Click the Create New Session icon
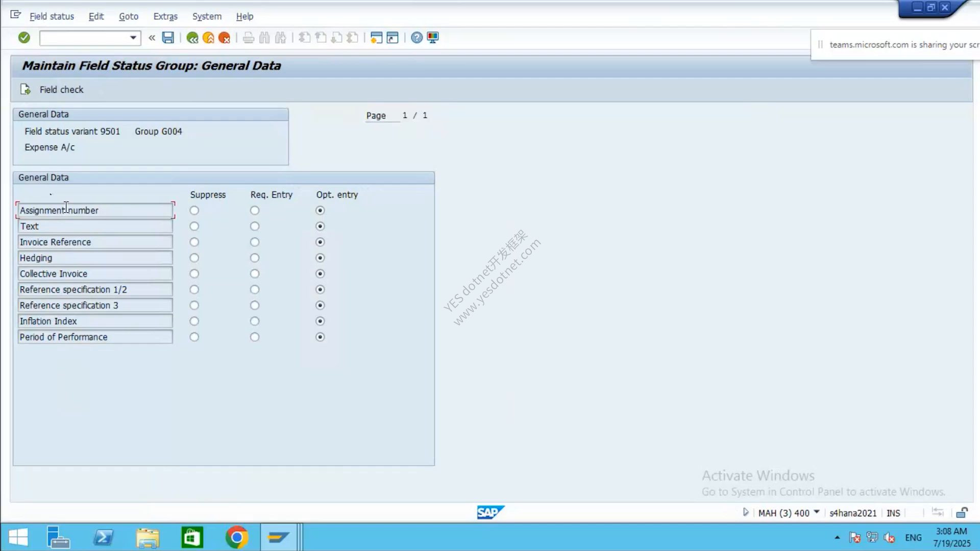The width and height of the screenshot is (980, 551). pyautogui.click(x=376, y=38)
